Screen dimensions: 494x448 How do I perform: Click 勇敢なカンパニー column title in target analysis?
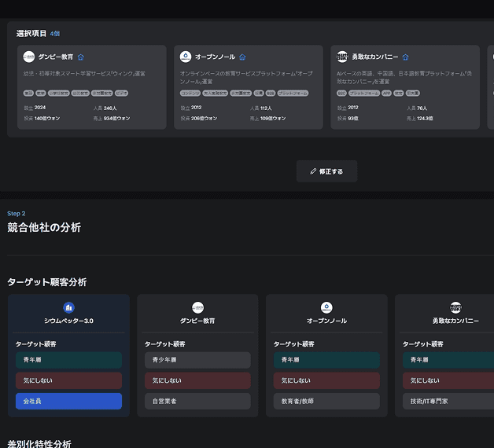coord(455,321)
